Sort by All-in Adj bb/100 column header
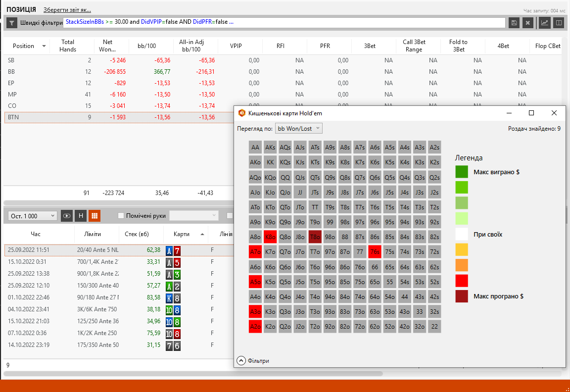 [x=191, y=46]
